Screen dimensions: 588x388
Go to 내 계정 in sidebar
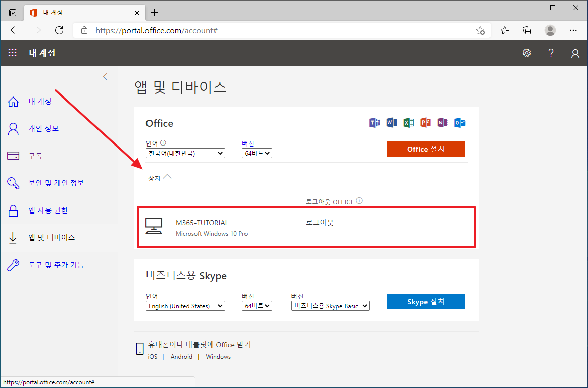[x=40, y=101]
